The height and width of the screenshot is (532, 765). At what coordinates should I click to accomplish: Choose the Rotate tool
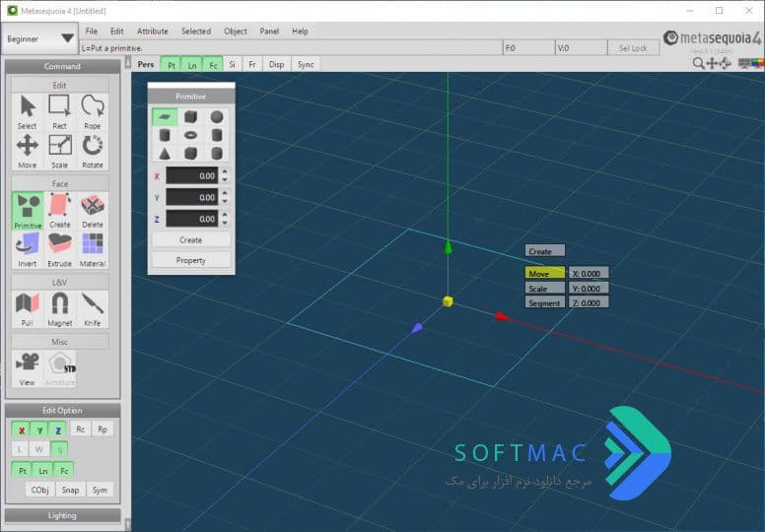click(x=93, y=151)
